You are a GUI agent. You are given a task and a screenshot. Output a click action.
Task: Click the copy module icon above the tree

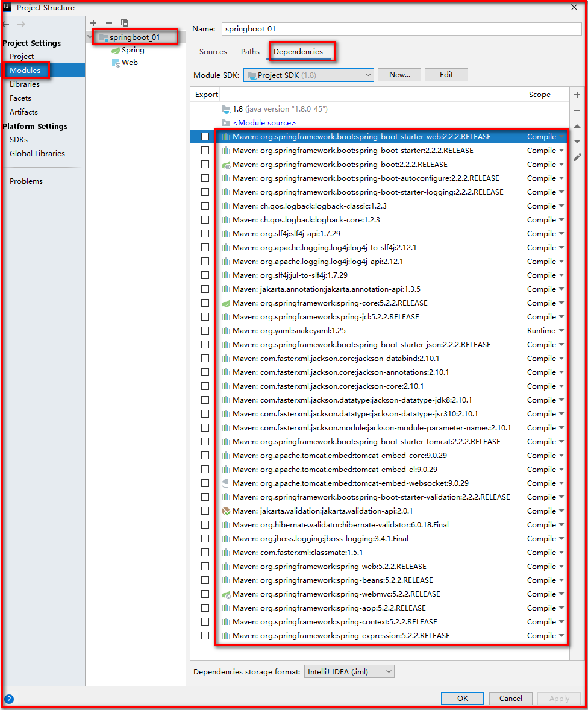(x=124, y=22)
